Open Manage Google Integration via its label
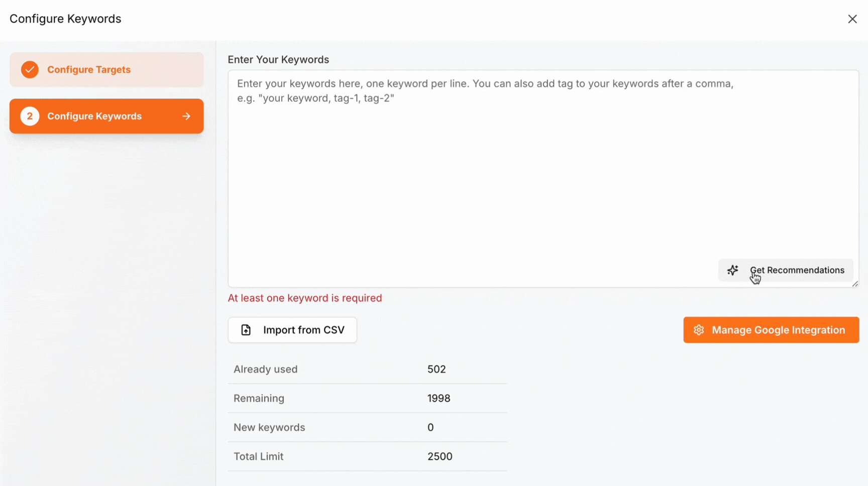This screenshot has width=868, height=486. 778,330
